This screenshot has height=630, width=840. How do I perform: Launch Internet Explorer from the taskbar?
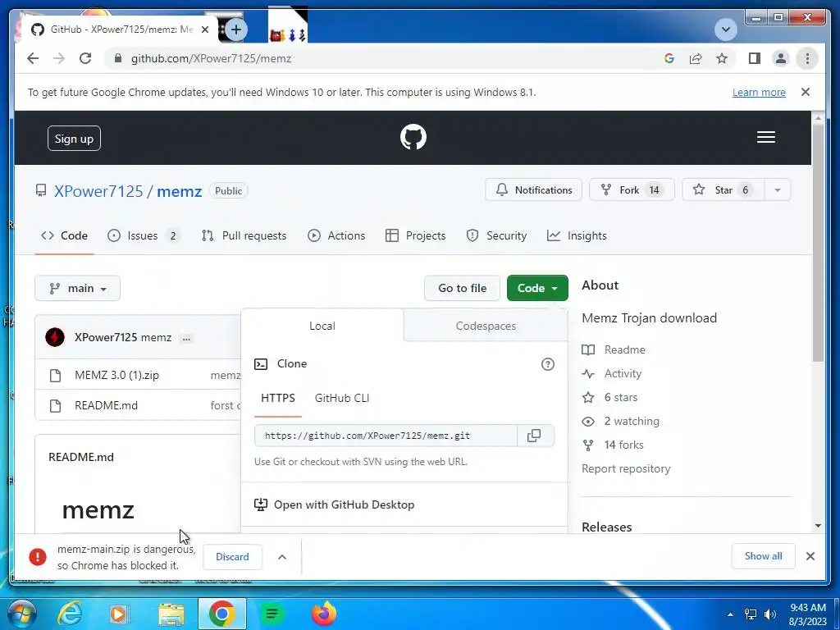click(70, 614)
